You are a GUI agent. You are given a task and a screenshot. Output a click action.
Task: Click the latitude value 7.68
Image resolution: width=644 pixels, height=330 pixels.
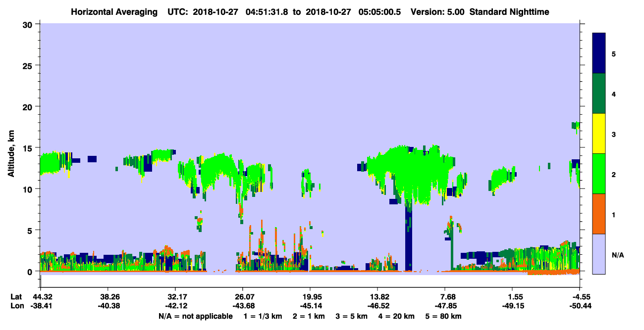click(445, 297)
